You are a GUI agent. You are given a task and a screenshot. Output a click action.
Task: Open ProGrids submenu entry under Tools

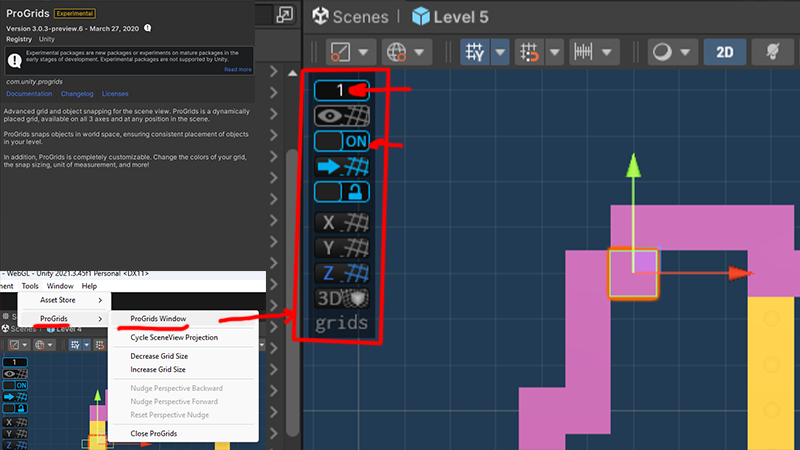[x=64, y=318]
